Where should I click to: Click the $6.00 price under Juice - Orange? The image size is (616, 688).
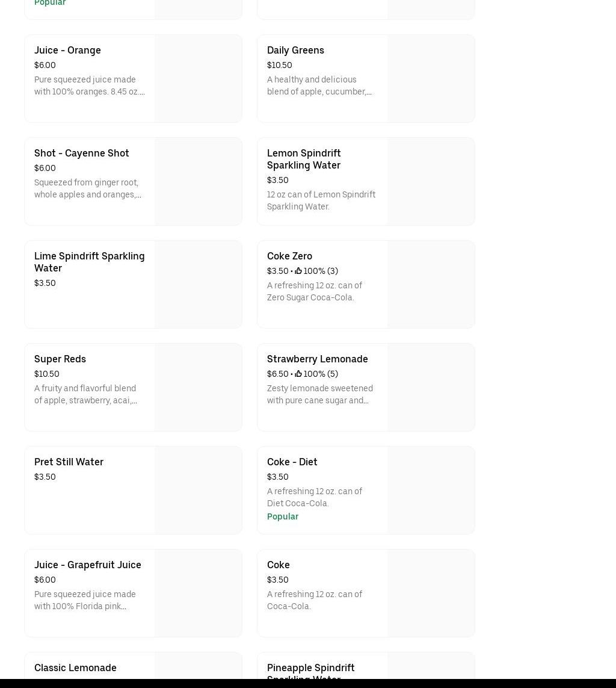(45, 65)
